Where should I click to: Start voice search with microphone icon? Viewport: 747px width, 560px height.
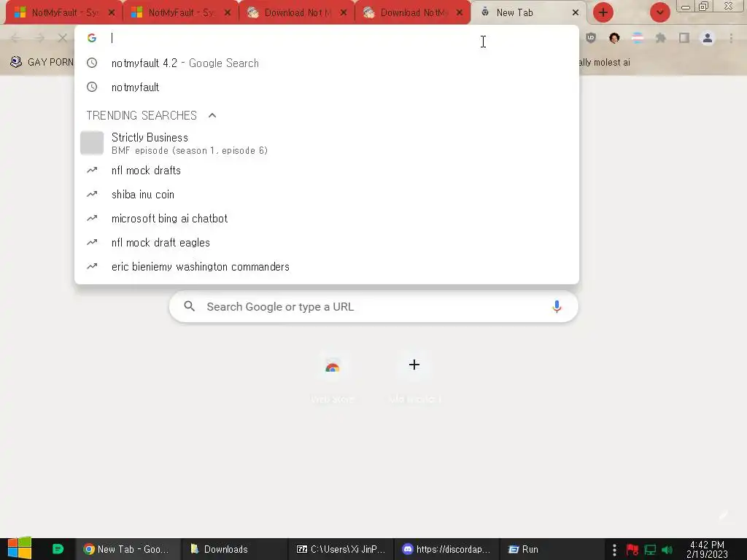557,307
